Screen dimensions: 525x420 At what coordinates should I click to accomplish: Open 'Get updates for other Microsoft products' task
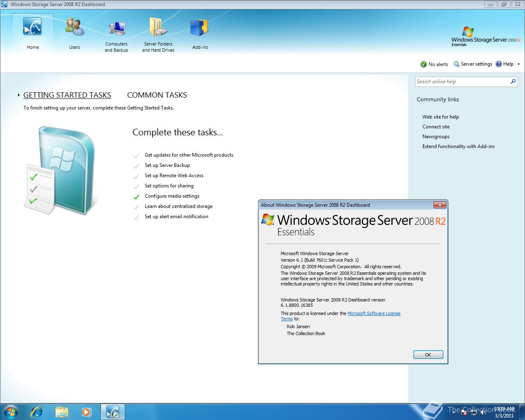189,155
